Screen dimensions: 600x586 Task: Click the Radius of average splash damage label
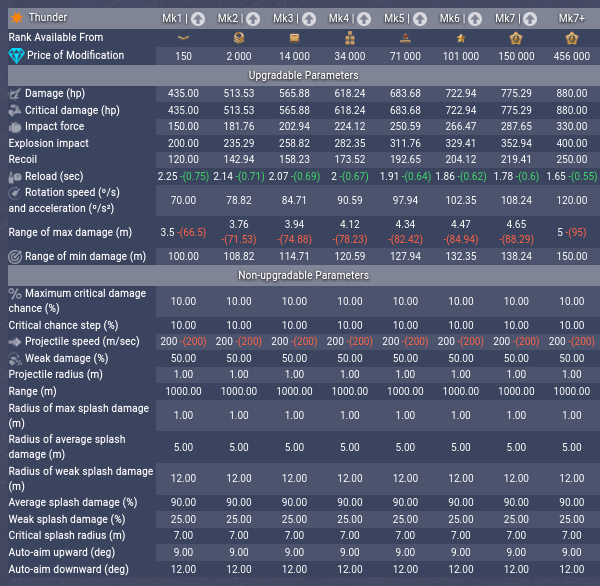coord(67,447)
